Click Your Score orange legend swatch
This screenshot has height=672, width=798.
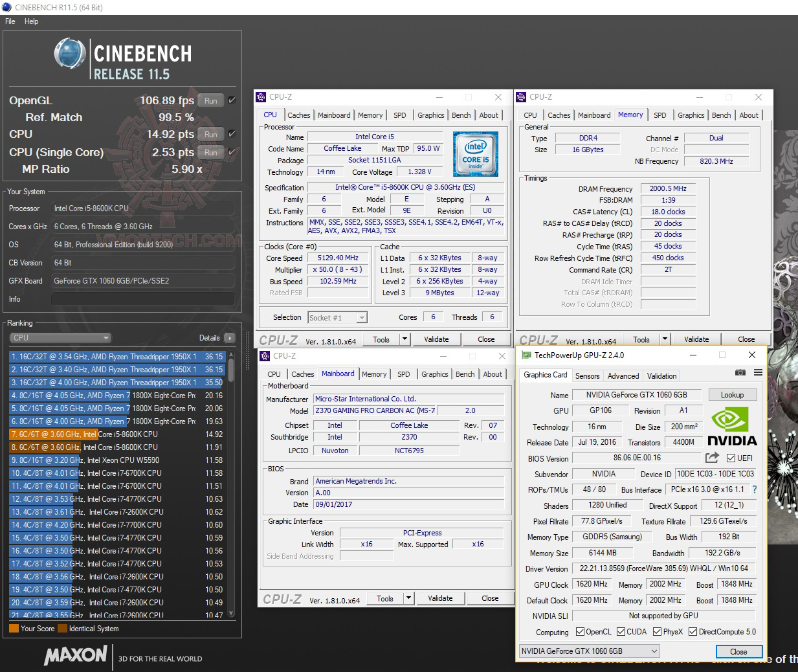[14, 628]
